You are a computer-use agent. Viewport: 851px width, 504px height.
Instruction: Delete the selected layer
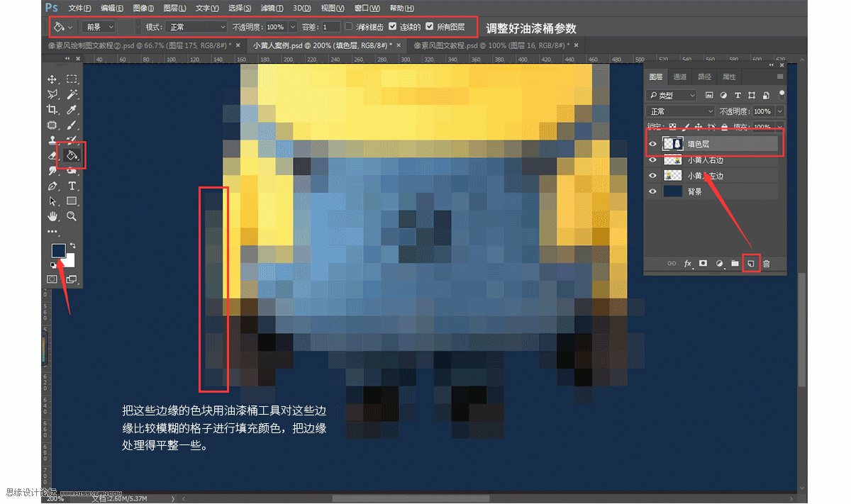(767, 264)
